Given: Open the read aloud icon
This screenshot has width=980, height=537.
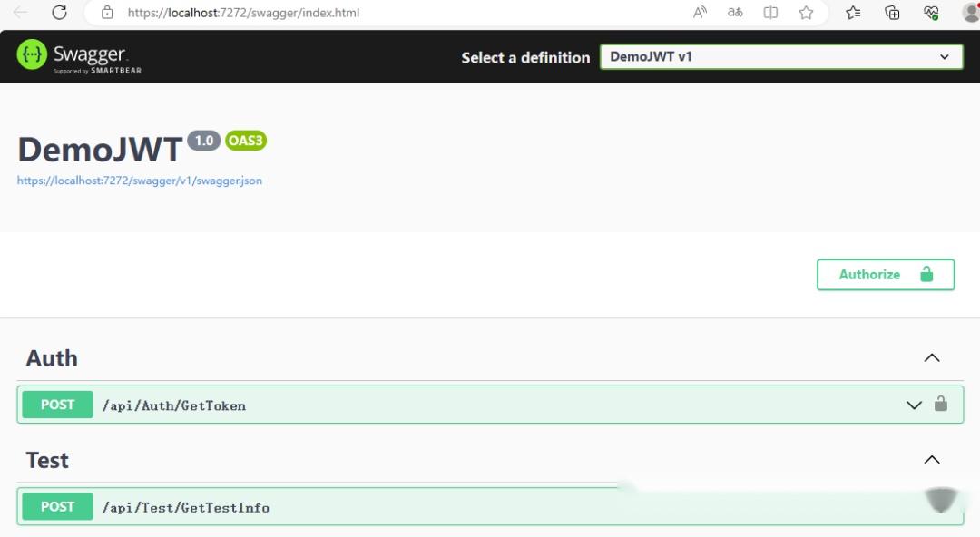Looking at the screenshot, I should coord(700,12).
